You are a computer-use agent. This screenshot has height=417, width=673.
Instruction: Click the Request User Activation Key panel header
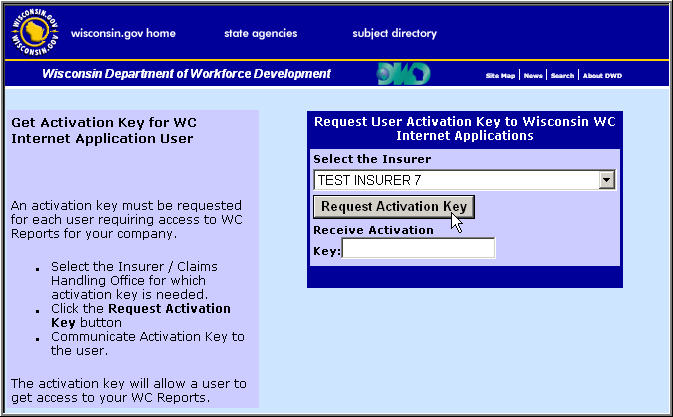click(464, 128)
